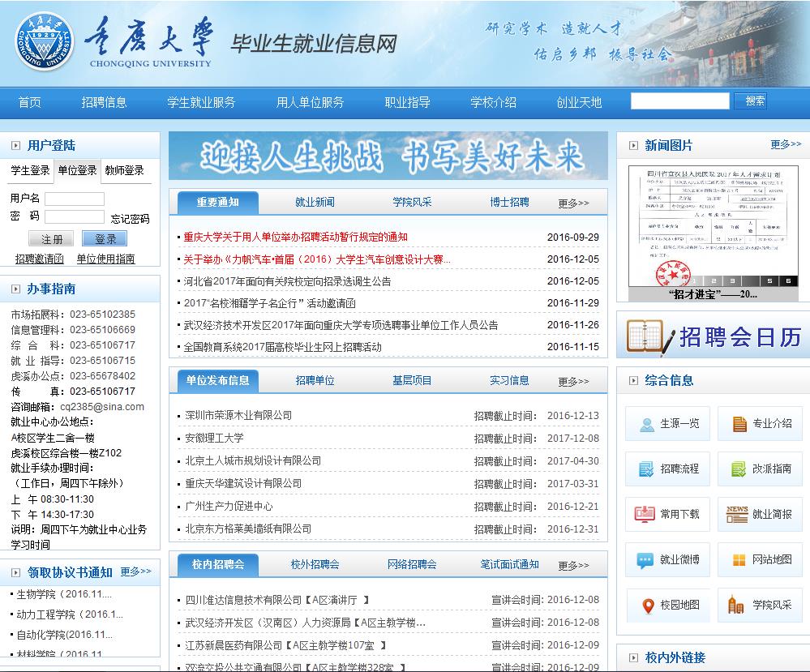Click the arrow icon beside 综合信息
Image resolution: width=810 pixels, height=672 pixels.
(633, 381)
